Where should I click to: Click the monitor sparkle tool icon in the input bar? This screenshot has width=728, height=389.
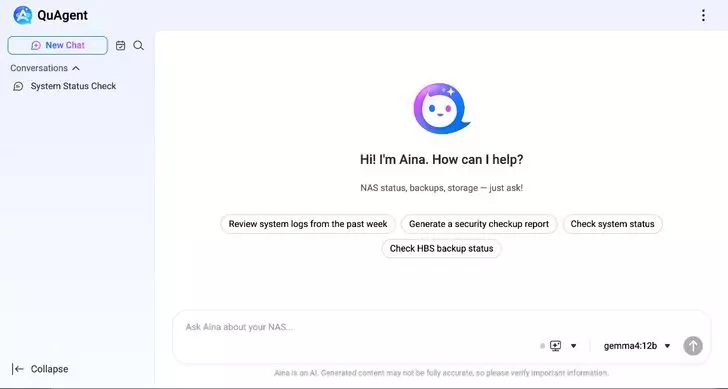click(555, 346)
